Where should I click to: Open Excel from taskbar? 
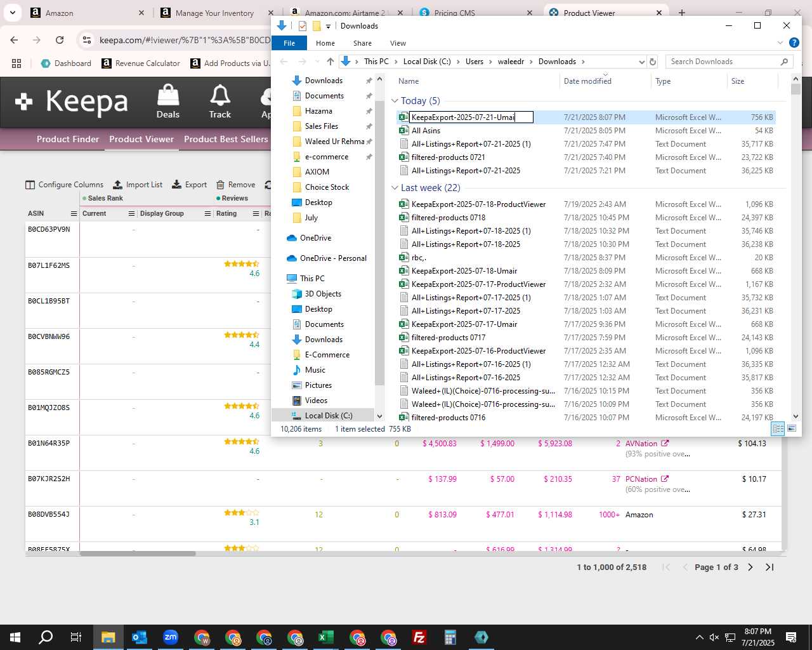point(326,637)
